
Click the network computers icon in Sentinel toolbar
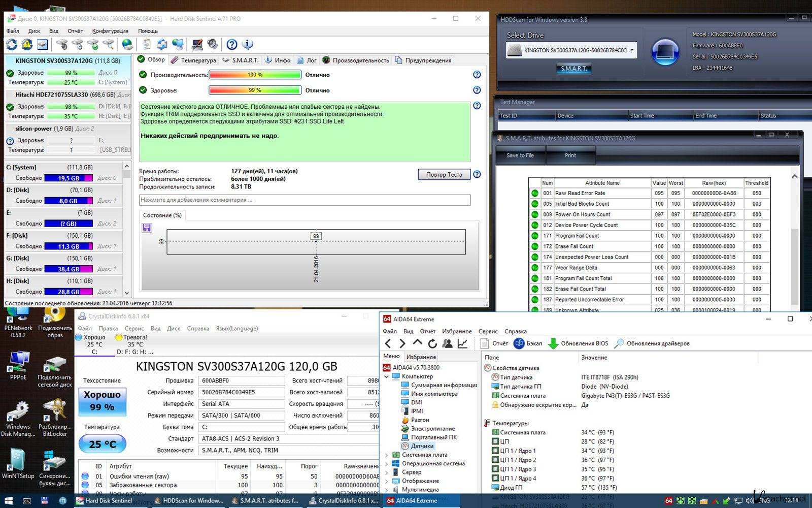[x=178, y=45]
